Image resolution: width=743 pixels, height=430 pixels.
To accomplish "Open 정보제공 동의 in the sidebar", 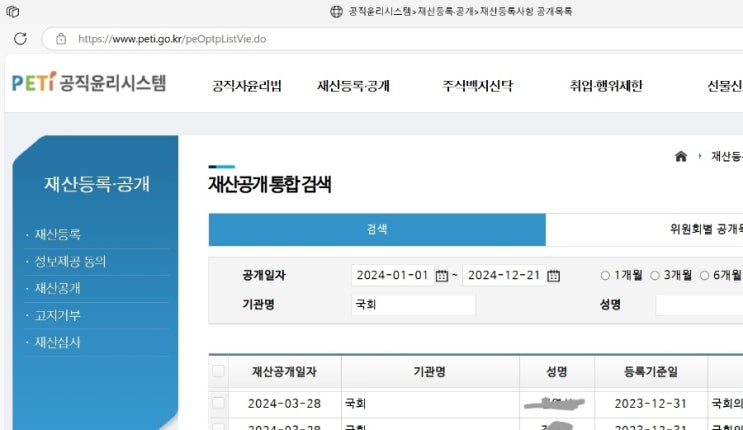I will [x=70, y=261].
